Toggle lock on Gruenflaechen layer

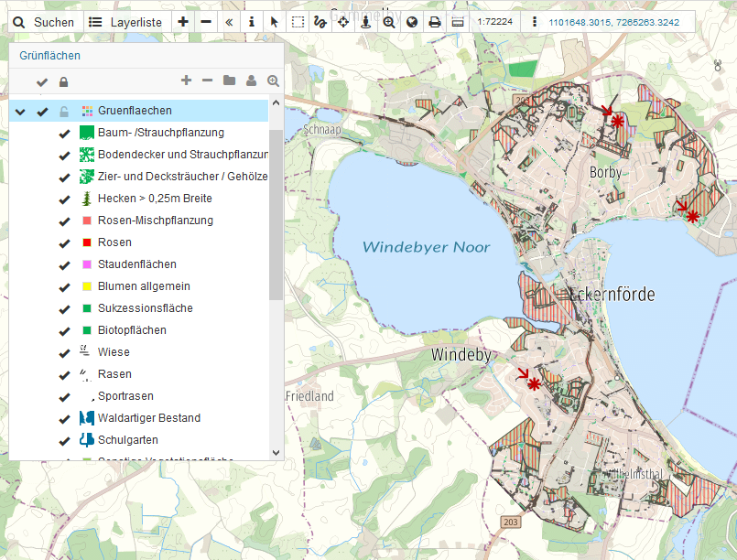click(x=63, y=112)
